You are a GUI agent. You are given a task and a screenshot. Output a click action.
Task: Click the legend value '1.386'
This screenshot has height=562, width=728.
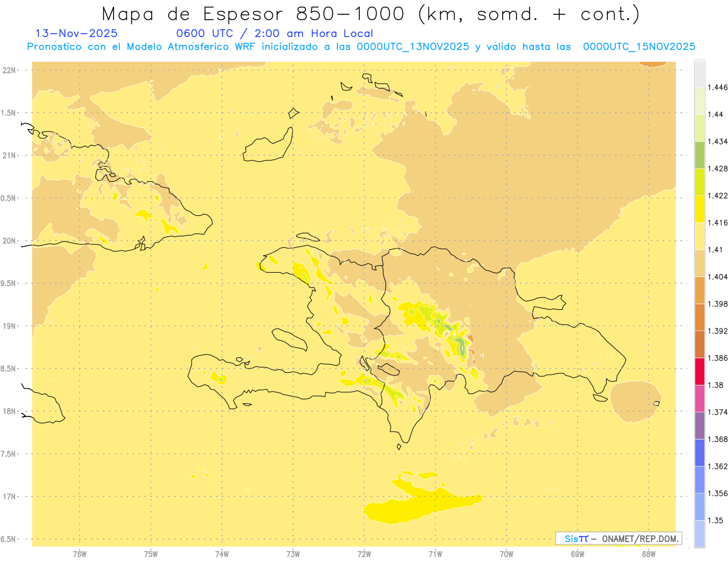click(x=716, y=358)
